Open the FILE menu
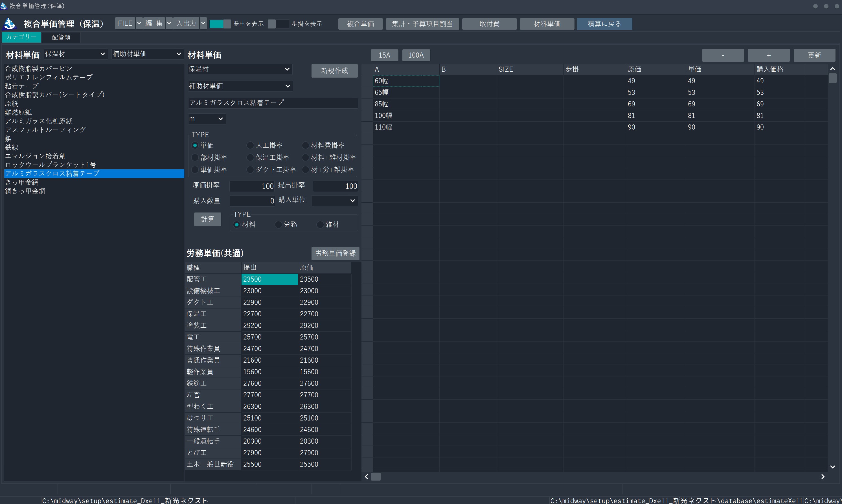 tap(125, 23)
